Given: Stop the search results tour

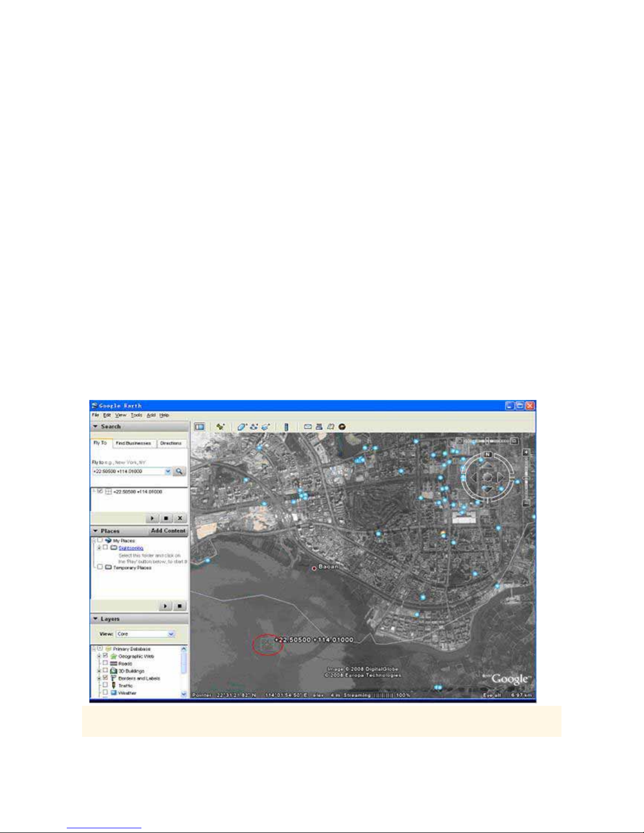Looking at the screenshot, I should pyautogui.click(x=166, y=518).
